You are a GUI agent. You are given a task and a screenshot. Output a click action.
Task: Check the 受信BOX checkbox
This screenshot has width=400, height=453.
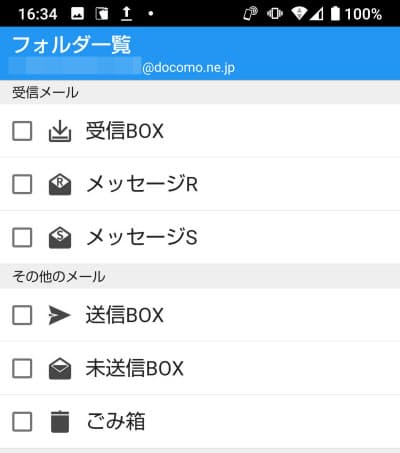22,131
